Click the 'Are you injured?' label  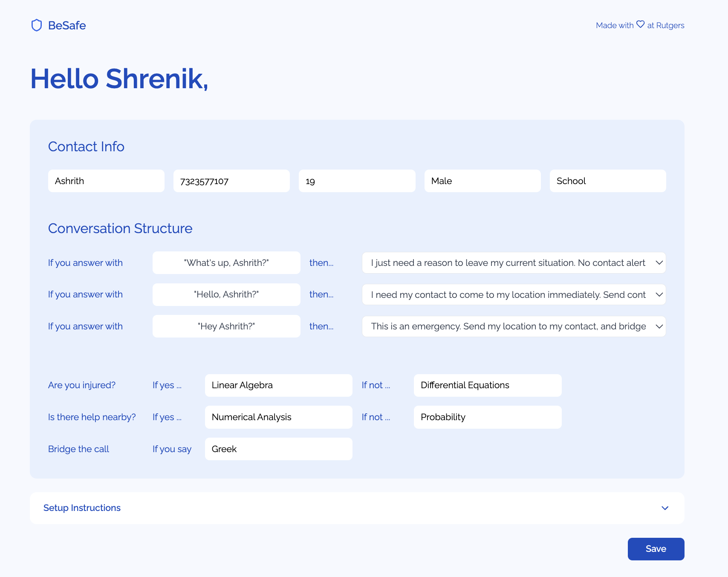tap(82, 385)
